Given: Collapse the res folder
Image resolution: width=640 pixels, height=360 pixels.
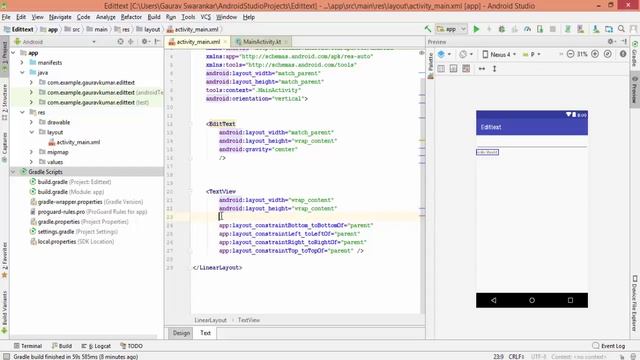Looking at the screenshot, I should click(x=22, y=112).
